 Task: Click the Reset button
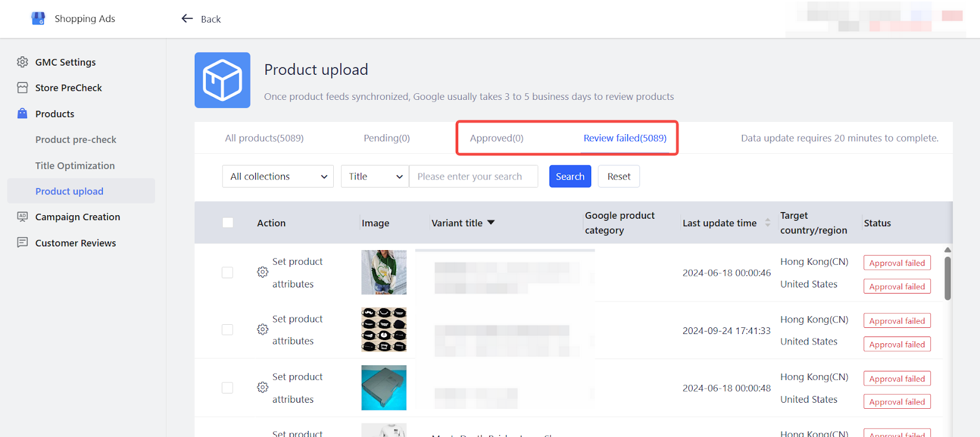pyautogui.click(x=619, y=177)
